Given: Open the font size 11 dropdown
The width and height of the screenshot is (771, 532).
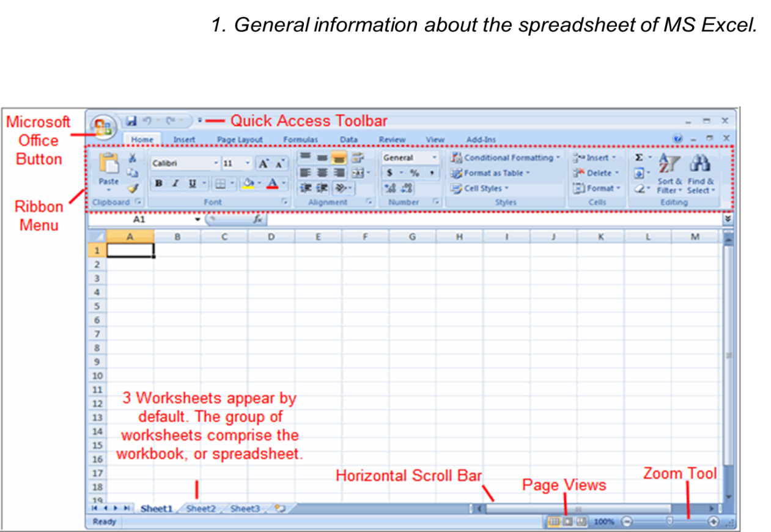Looking at the screenshot, I should pos(248,163).
